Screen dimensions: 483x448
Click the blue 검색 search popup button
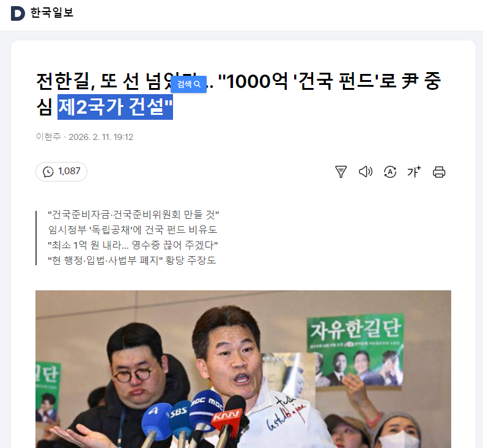[188, 84]
